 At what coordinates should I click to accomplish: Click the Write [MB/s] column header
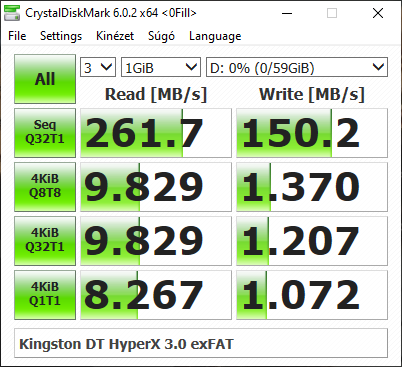312,94
